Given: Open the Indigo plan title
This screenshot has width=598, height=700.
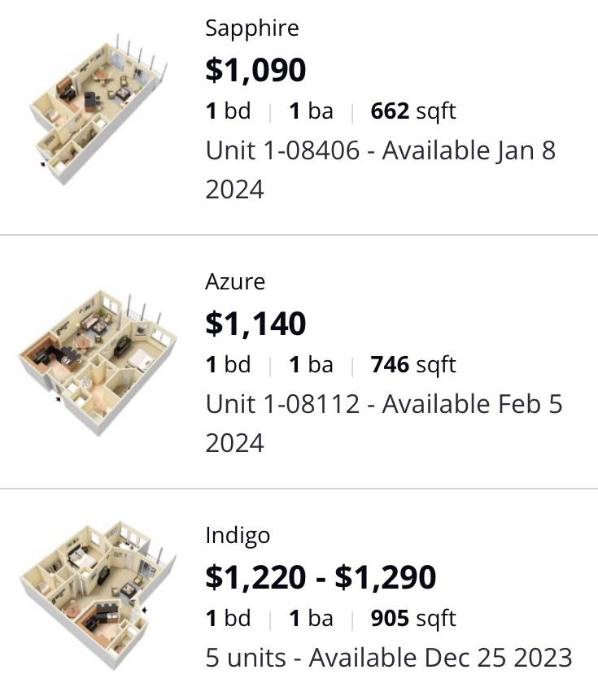Looking at the screenshot, I should click(x=238, y=536).
